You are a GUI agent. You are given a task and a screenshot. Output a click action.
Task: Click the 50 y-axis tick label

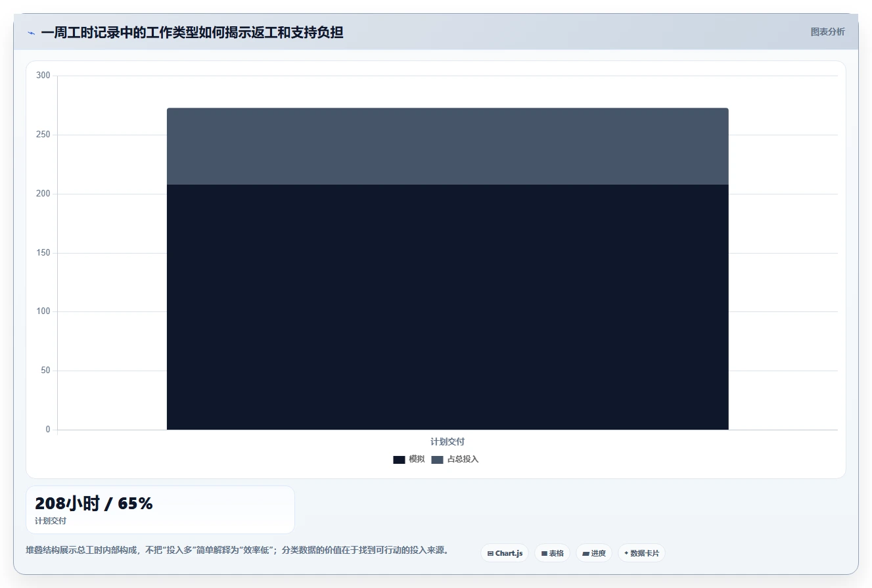click(x=45, y=371)
